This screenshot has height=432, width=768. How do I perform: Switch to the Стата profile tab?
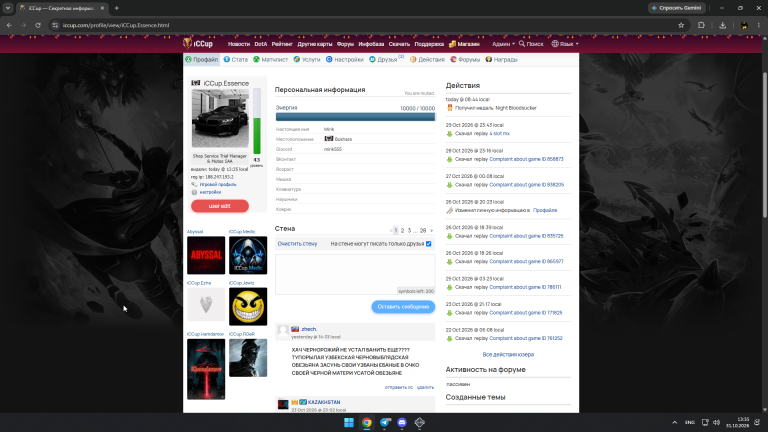point(236,59)
